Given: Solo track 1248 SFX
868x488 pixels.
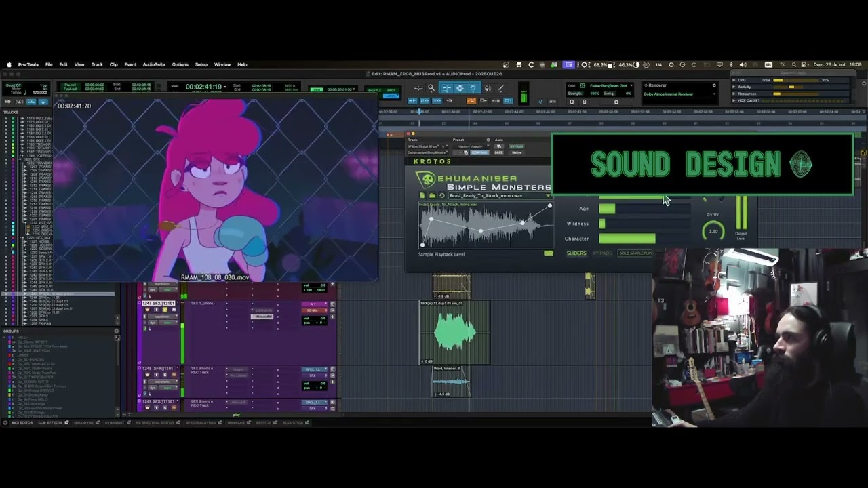Looking at the screenshot, I should tap(165, 375).
